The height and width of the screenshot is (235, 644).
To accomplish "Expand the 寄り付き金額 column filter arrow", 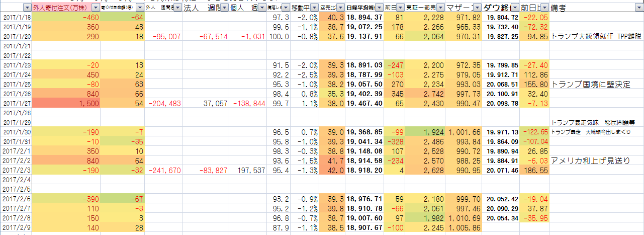I will point(139,8).
